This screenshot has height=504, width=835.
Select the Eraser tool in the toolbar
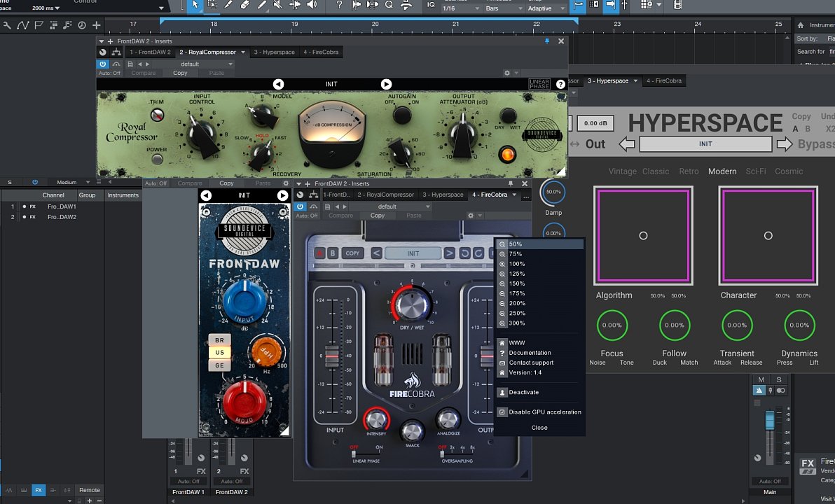click(245, 5)
